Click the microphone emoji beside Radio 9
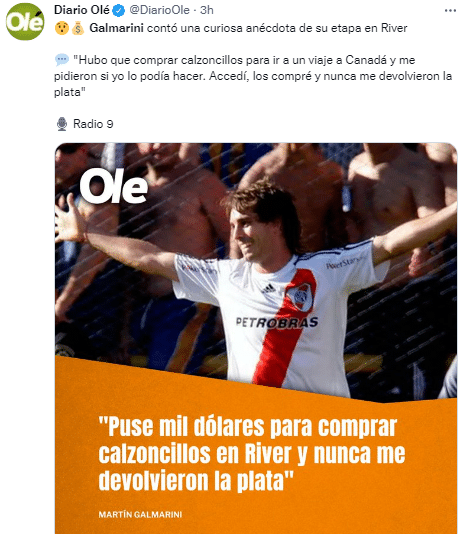 point(62,124)
